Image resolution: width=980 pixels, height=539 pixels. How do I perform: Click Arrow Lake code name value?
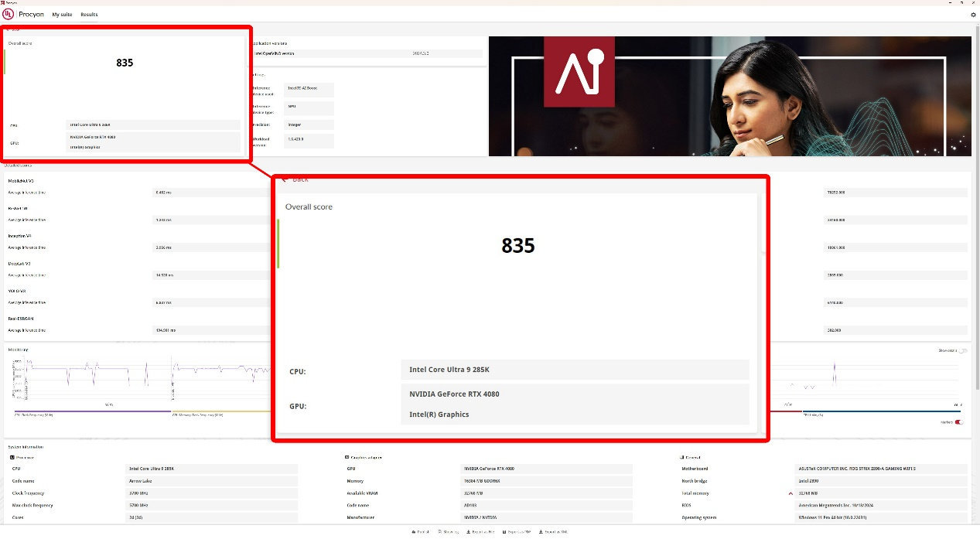211,481
